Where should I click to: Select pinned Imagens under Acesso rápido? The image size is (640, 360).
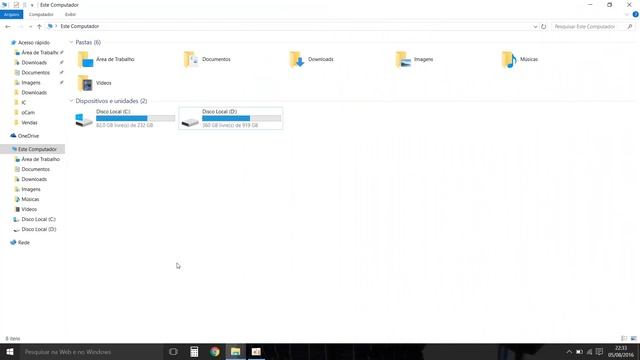pyautogui.click(x=31, y=82)
